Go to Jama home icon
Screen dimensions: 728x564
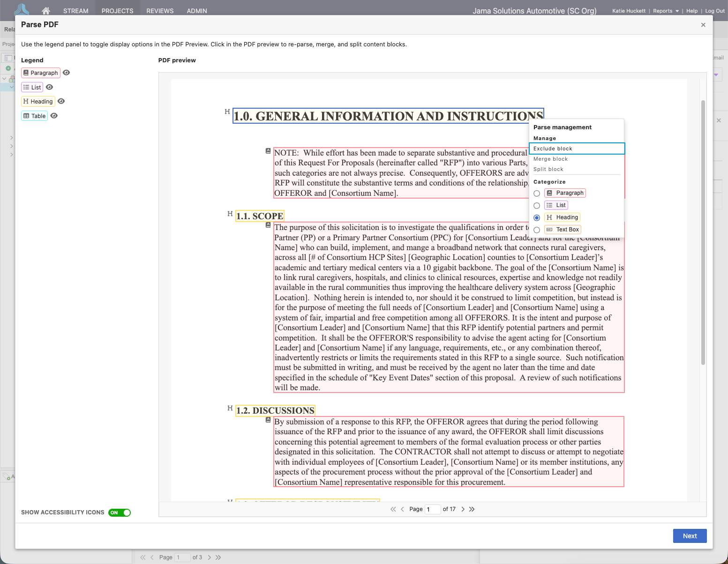[x=45, y=10]
